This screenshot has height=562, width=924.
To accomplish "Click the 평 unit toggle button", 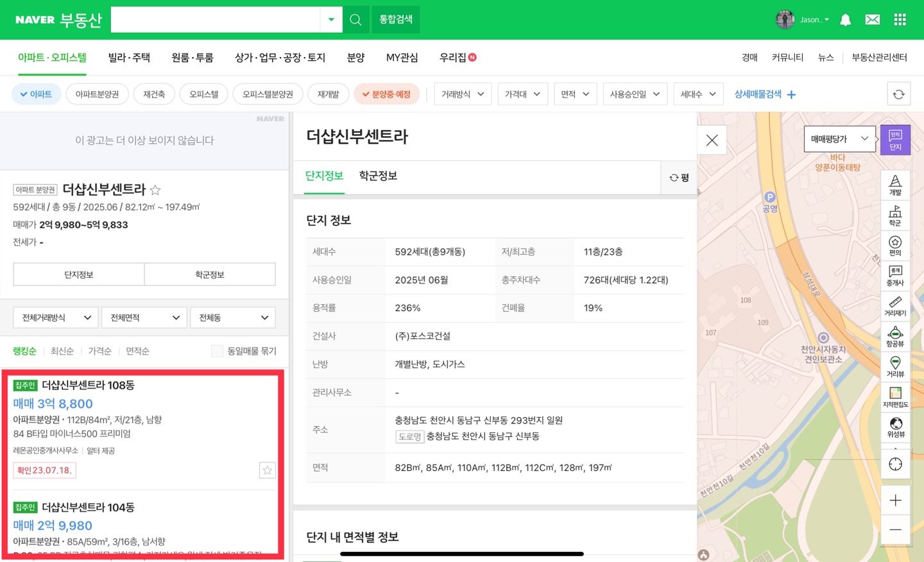I will [679, 178].
